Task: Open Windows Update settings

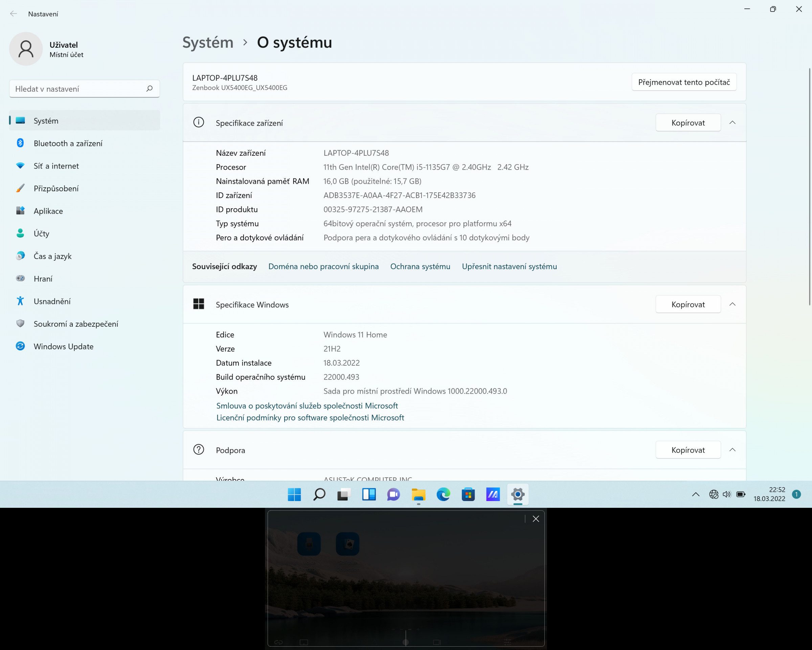Action: [84, 347]
